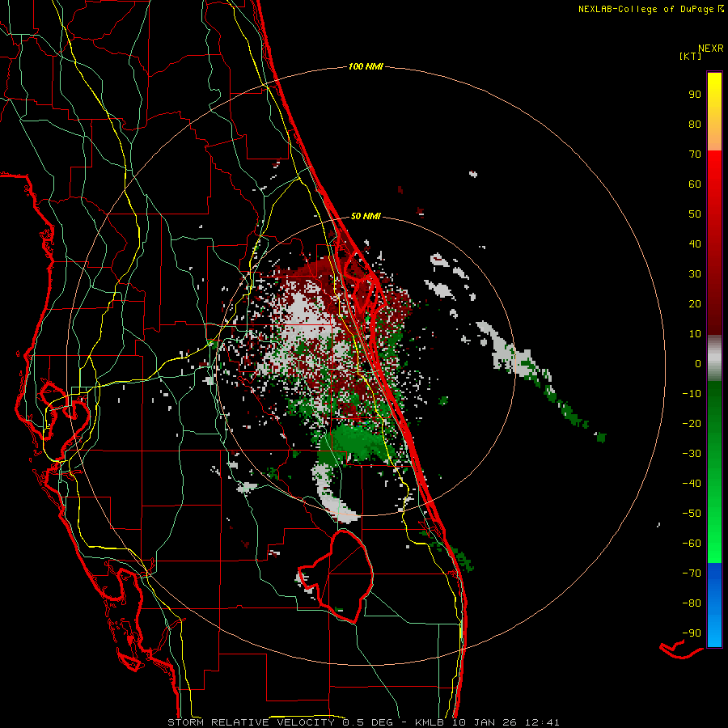Image resolution: width=728 pixels, height=728 pixels.
Task: Pick the green segment of the color bar
Action: [714, 472]
